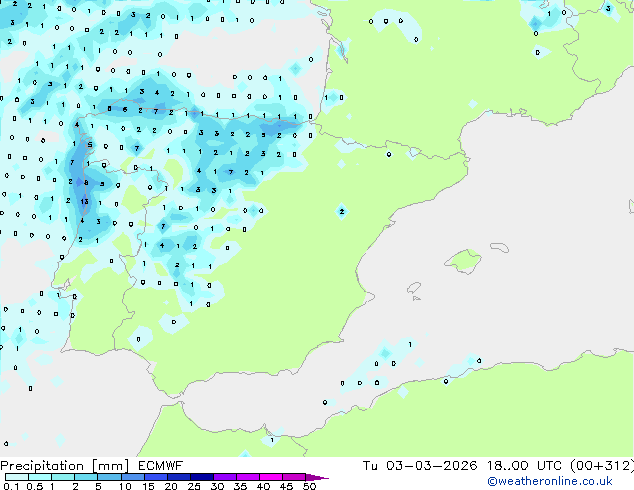Click the 20–25 mm legend color swatch
The width and height of the screenshot is (634, 490).
click(x=179, y=477)
